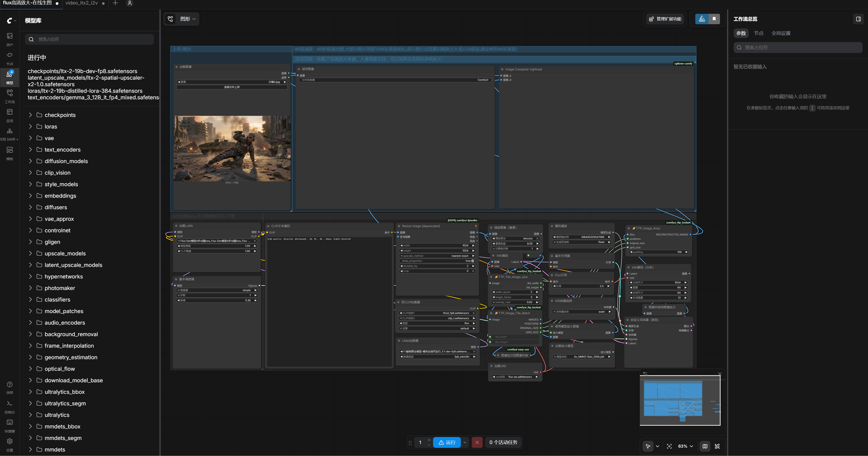Click the select-mode arrow cursor tool

[x=648, y=446]
